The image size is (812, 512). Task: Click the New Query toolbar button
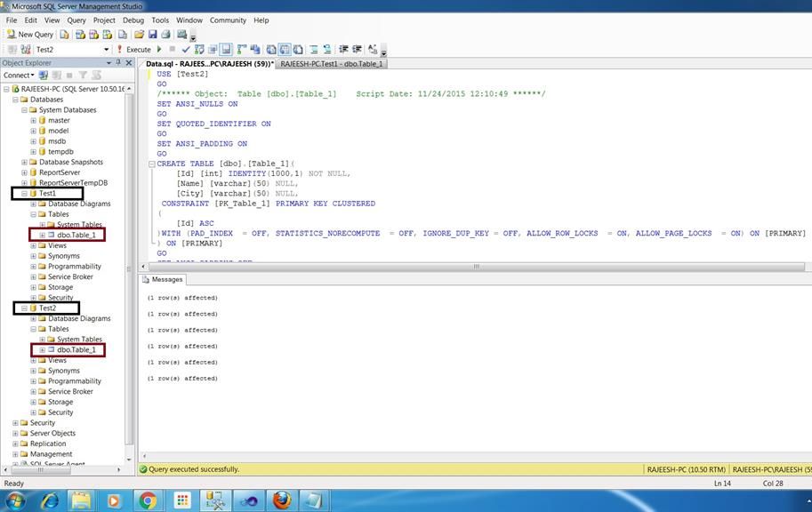click(x=30, y=35)
